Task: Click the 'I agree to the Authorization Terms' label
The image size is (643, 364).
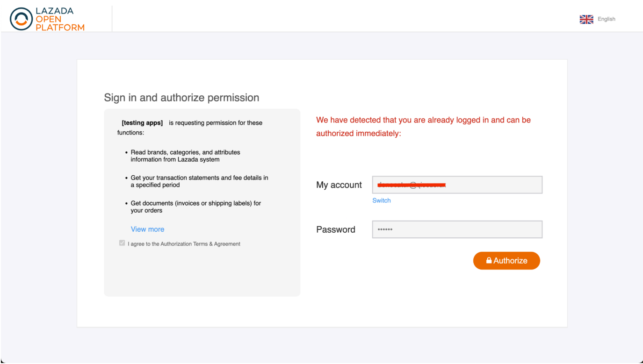Action: pos(184,244)
